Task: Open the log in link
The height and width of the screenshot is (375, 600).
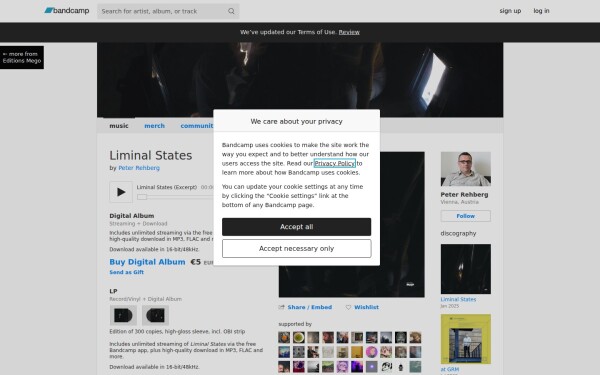Action: click(x=541, y=11)
